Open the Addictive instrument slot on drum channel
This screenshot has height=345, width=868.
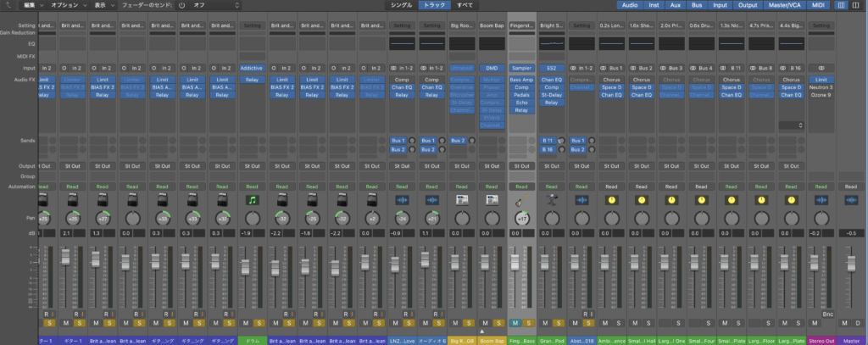point(252,68)
